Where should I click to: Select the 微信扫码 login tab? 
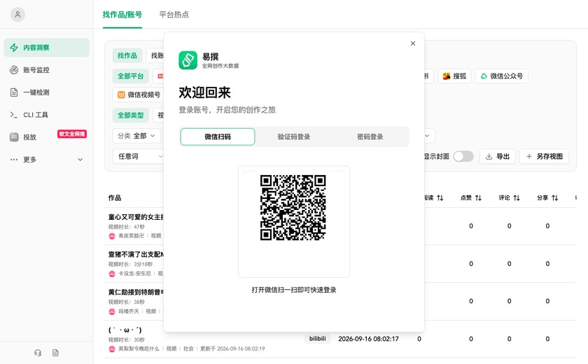(218, 136)
